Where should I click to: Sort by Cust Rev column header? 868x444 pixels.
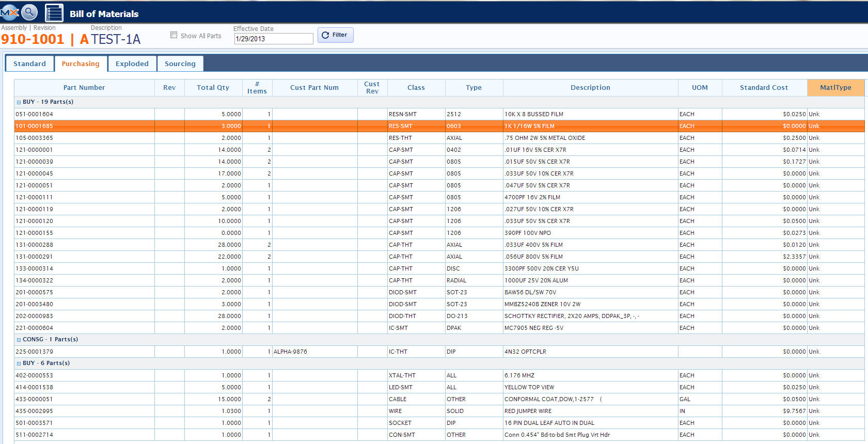(x=372, y=88)
